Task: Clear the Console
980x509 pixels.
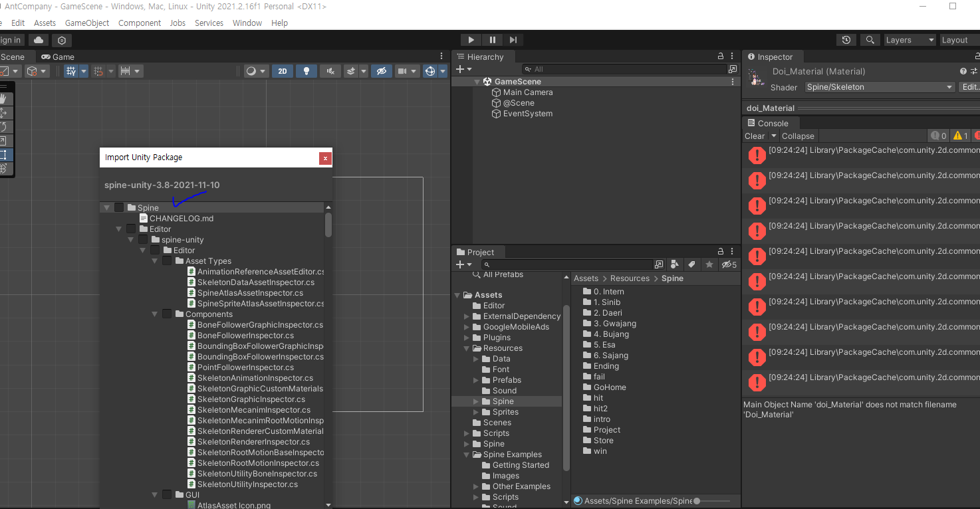Action: [x=755, y=136]
